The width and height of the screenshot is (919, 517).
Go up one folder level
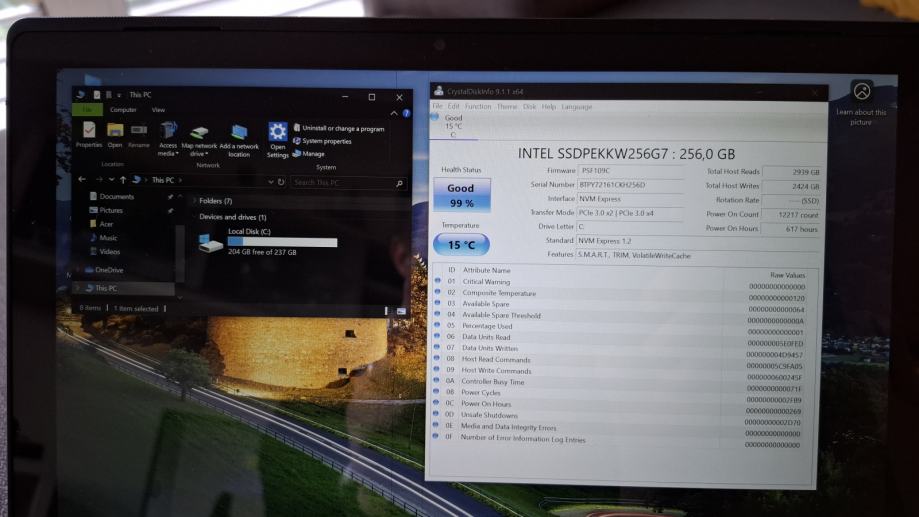[x=123, y=179]
